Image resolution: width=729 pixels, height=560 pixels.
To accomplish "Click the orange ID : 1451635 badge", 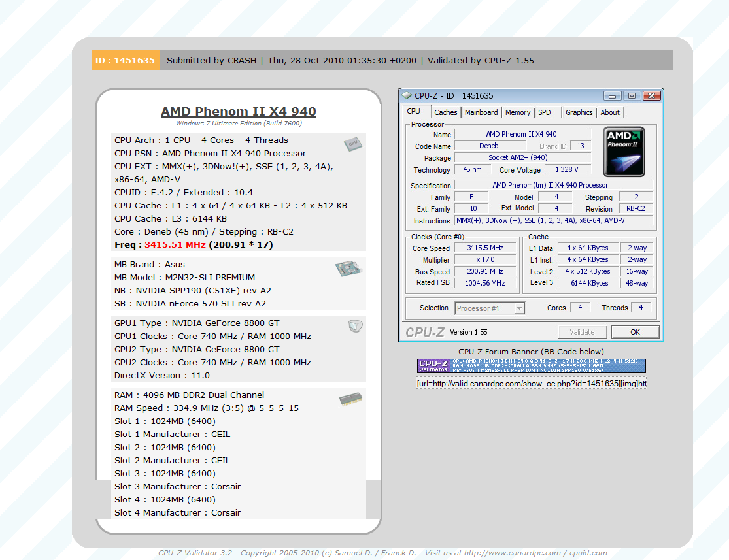I will click(x=126, y=60).
